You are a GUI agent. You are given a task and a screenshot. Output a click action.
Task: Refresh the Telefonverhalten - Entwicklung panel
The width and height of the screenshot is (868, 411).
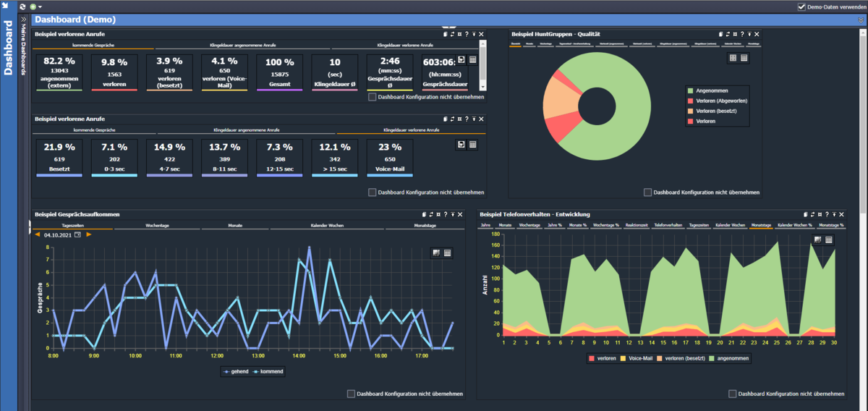814,215
